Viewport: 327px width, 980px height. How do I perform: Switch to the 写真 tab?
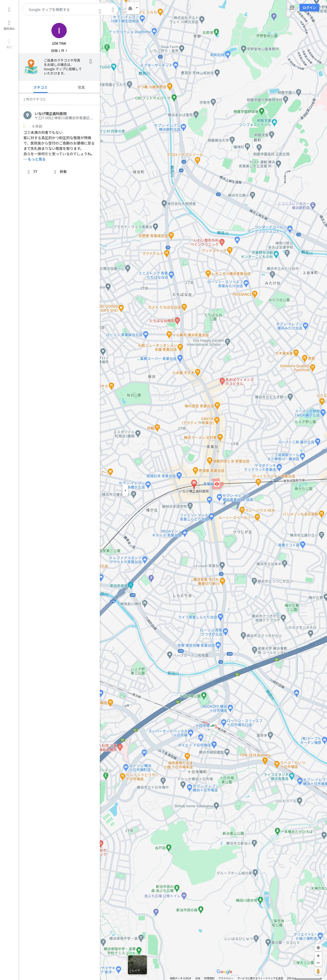(81, 88)
